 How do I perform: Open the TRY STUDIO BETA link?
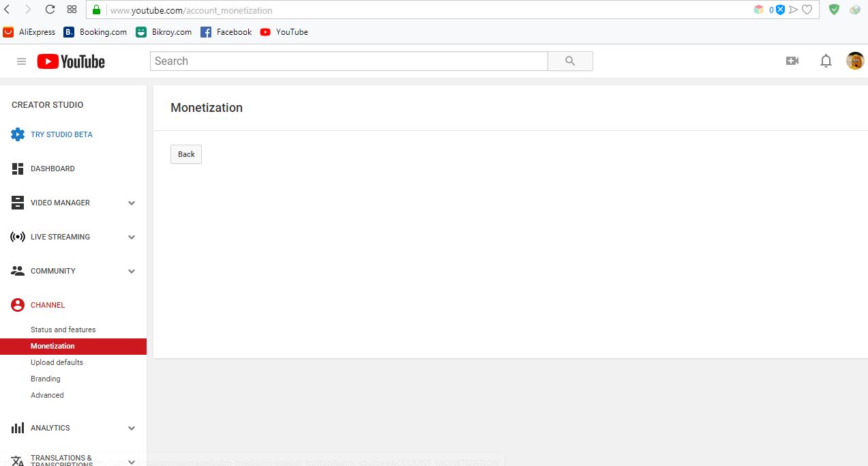pos(62,134)
